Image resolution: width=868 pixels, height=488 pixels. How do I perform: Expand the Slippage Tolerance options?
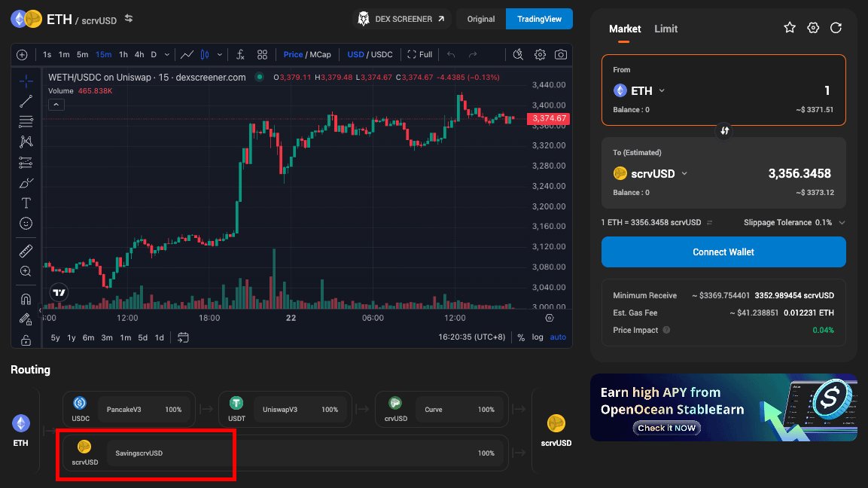[842, 223]
